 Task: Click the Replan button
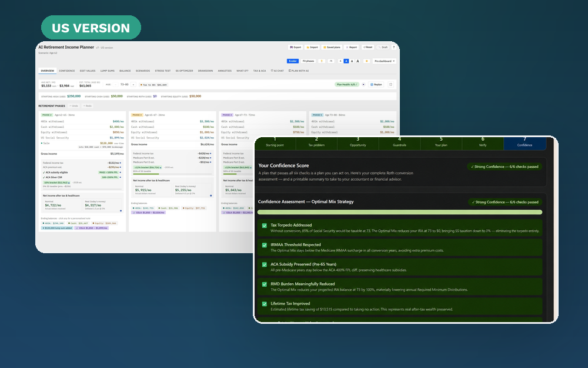pos(376,84)
